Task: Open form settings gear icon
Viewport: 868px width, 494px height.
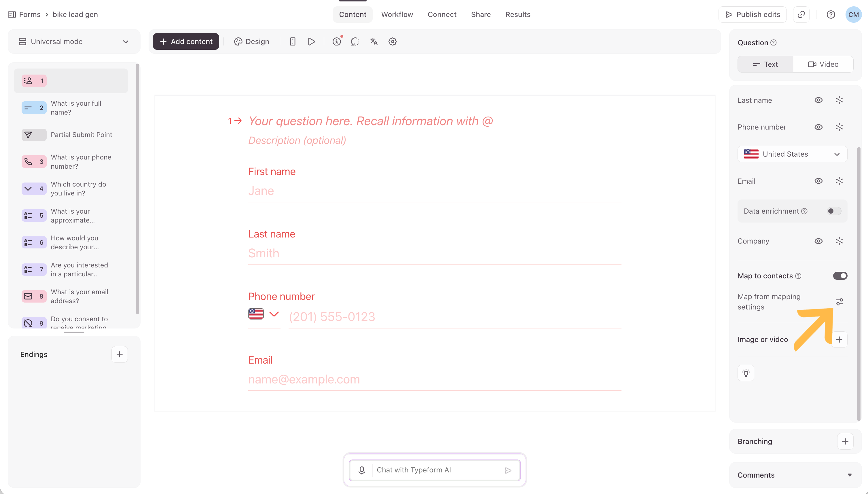Action: 393,41
